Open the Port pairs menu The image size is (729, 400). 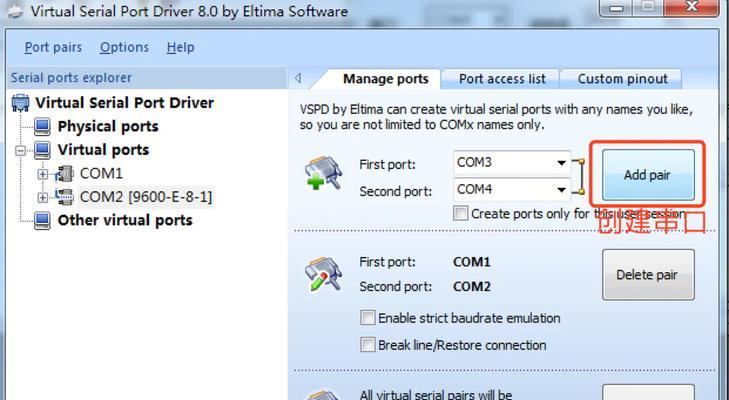click(53, 47)
